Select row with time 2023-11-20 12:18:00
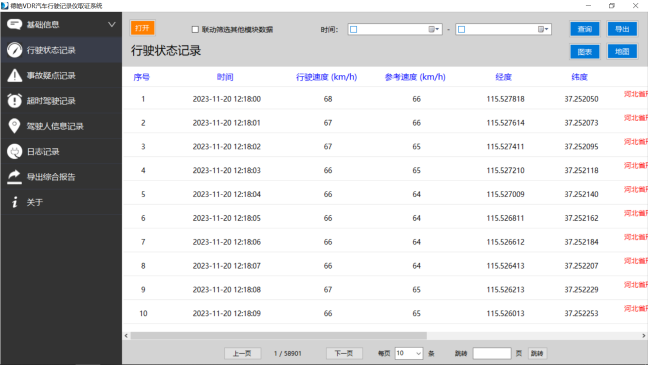The image size is (648, 365). click(385, 99)
